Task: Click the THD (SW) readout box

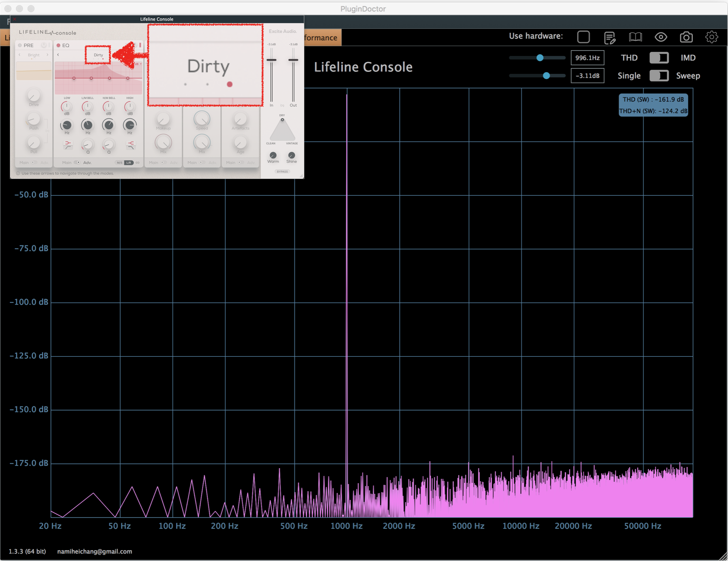Action: pyautogui.click(x=653, y=105)
